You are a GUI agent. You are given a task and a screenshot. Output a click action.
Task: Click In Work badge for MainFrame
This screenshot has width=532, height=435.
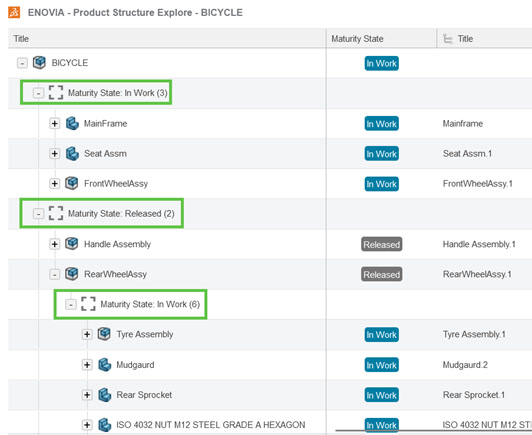pos(382,124)
